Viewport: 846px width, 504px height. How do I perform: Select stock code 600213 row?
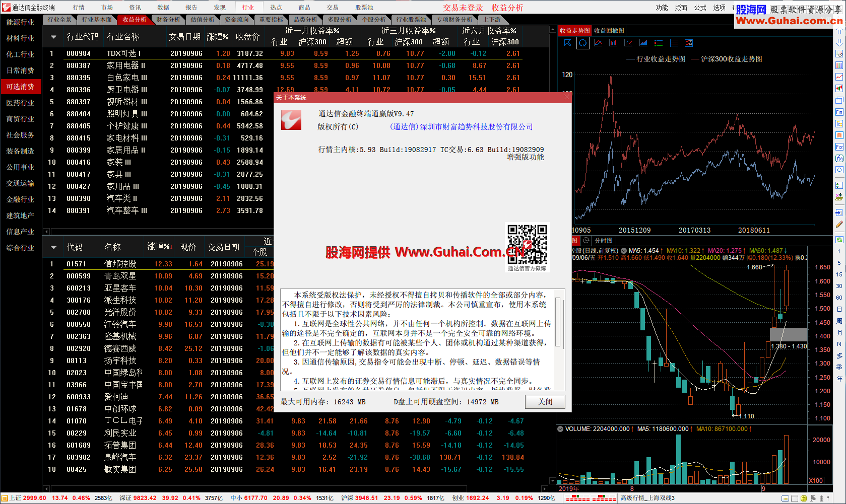tap(159, 288)
